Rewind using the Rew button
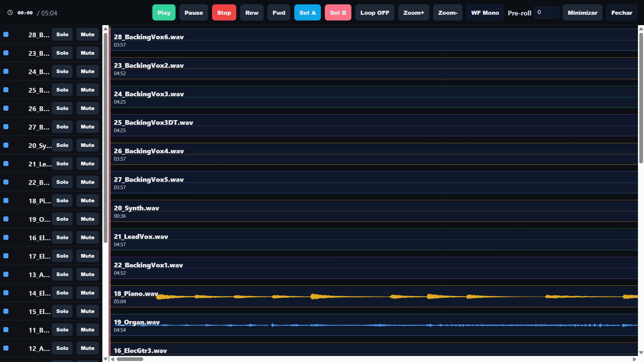 coord(252,13)
